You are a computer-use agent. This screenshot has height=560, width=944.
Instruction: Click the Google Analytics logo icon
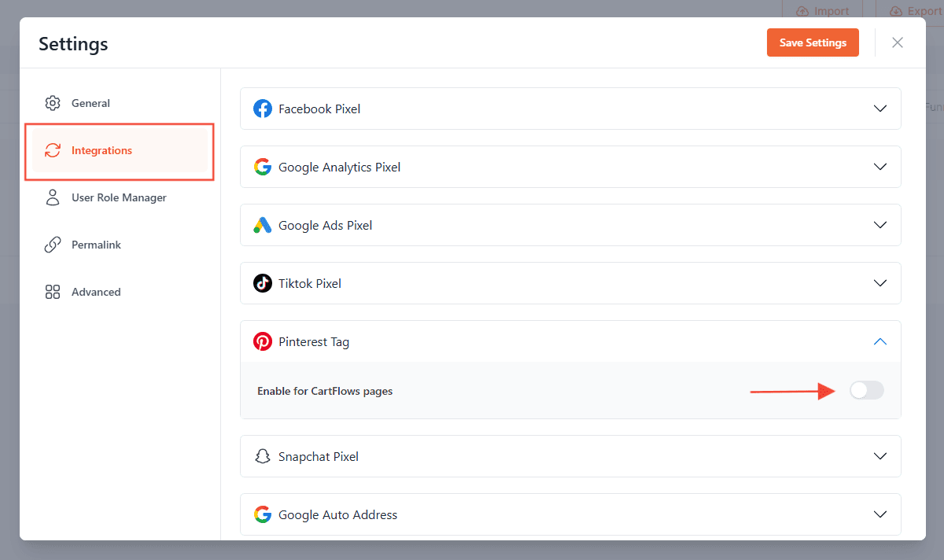263,167
